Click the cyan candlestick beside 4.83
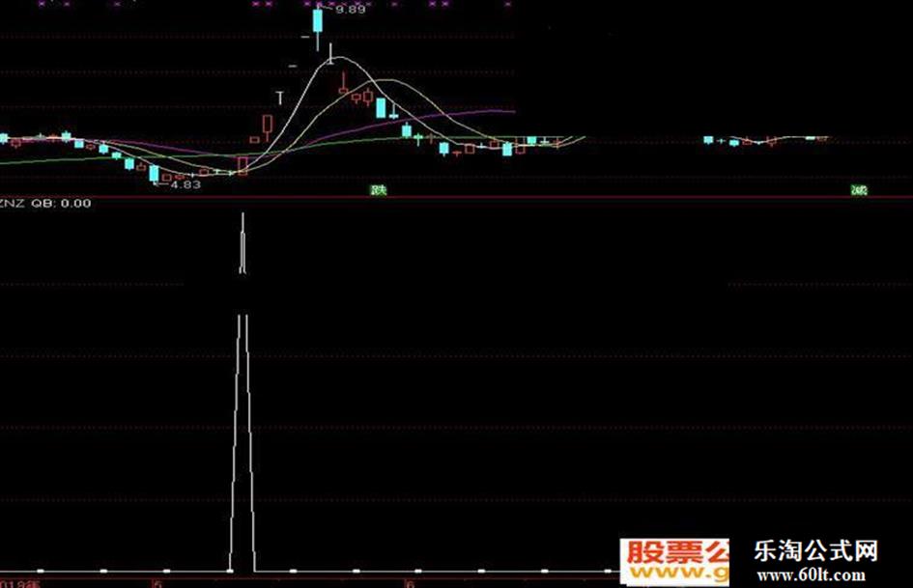 pyautogui.click(x=154, y=174)
